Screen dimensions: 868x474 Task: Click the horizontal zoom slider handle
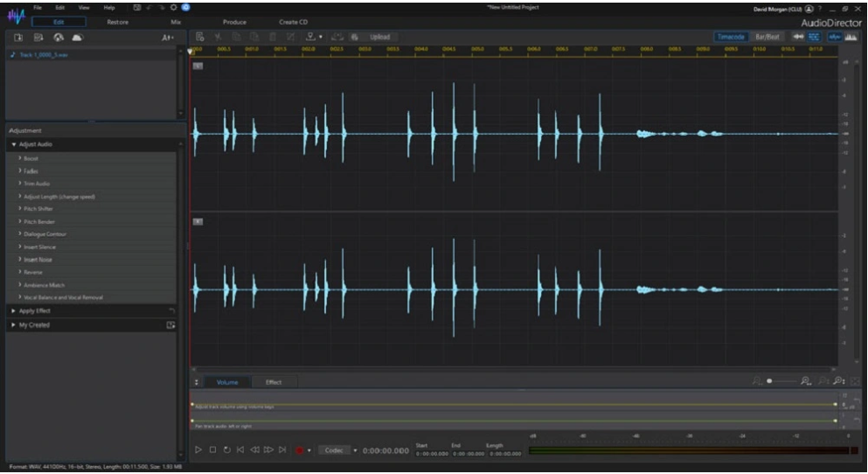(x=769, y=381)
